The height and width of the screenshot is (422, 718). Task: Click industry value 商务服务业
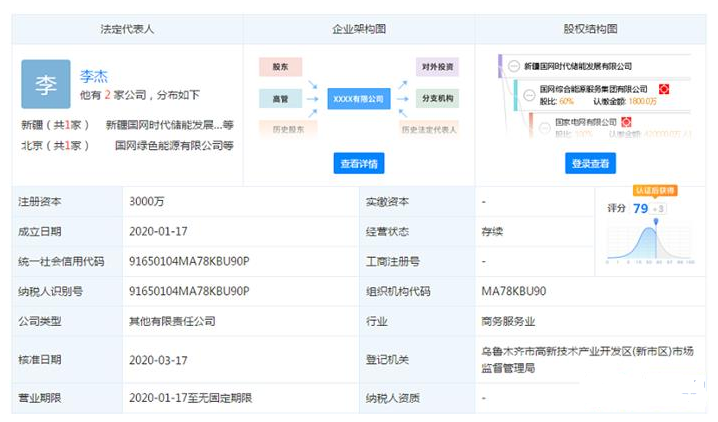pos(508,321)
